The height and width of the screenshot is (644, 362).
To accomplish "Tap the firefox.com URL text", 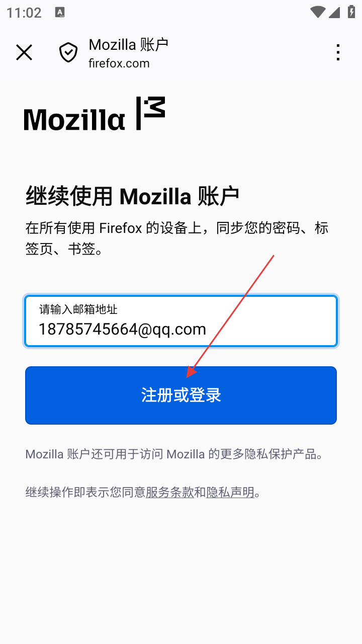I will (x=119, y=63).
